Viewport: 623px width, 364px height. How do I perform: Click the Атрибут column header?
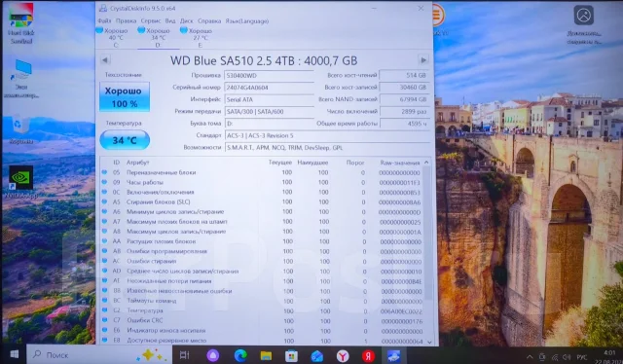[x=137, y=163]
